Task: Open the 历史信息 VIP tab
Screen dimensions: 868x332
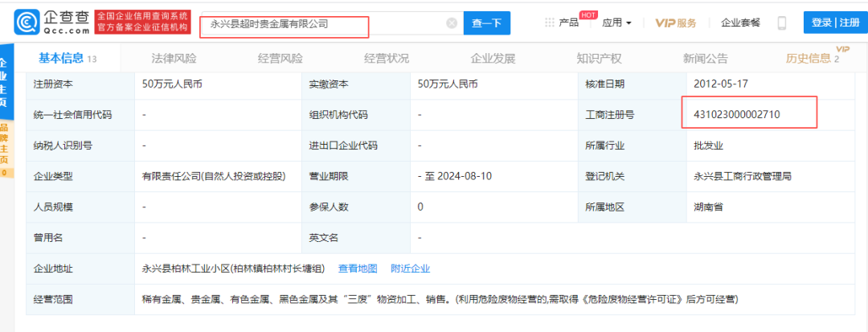Action: [817, 58]
